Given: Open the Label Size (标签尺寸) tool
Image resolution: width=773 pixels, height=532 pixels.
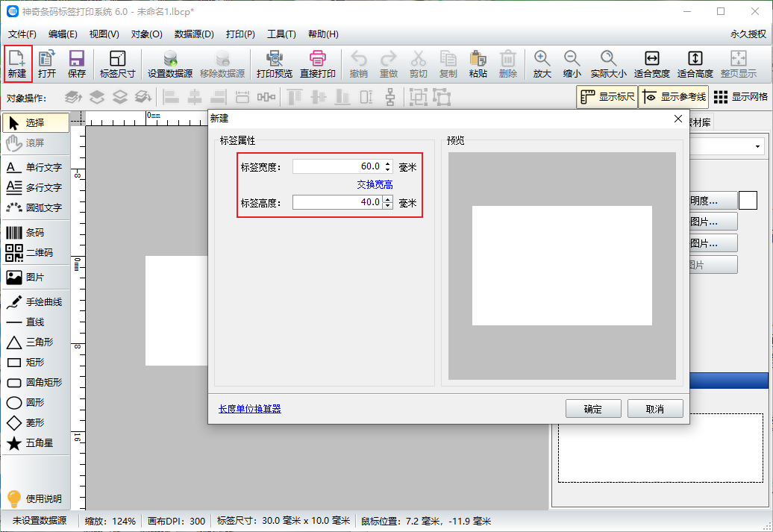Looking at the screenshot, I should click(x=117, y=63).
